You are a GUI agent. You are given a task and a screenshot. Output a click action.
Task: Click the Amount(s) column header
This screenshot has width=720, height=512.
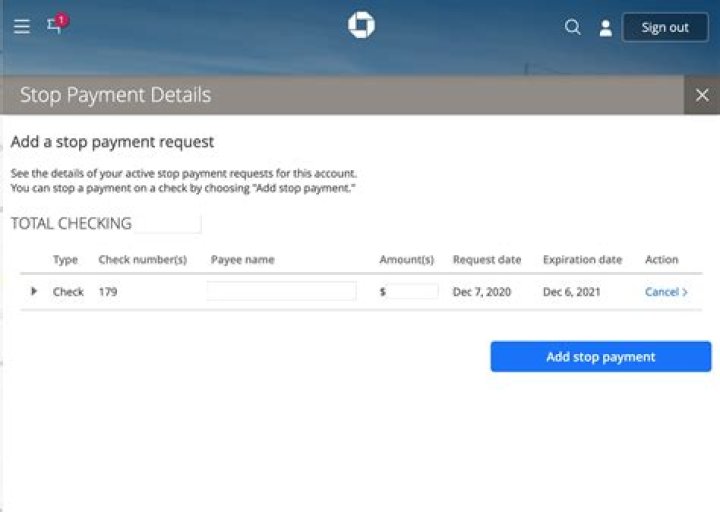(x=406, y=259)
